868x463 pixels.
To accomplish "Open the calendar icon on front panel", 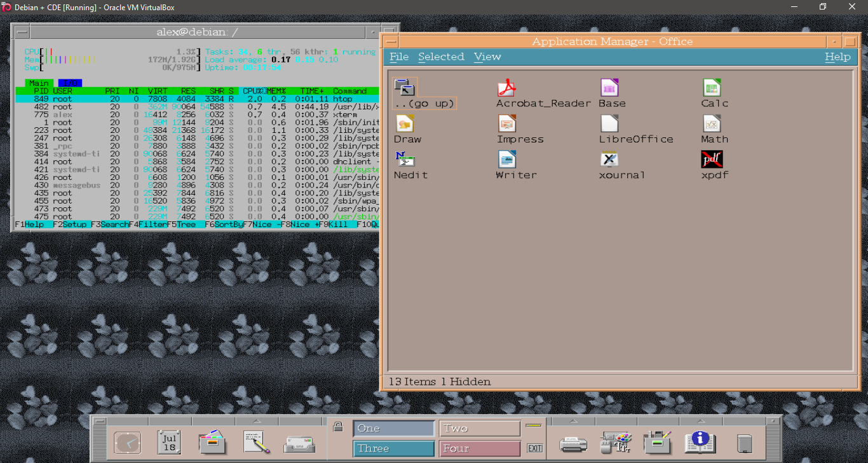I will click(x=169, y=442).
